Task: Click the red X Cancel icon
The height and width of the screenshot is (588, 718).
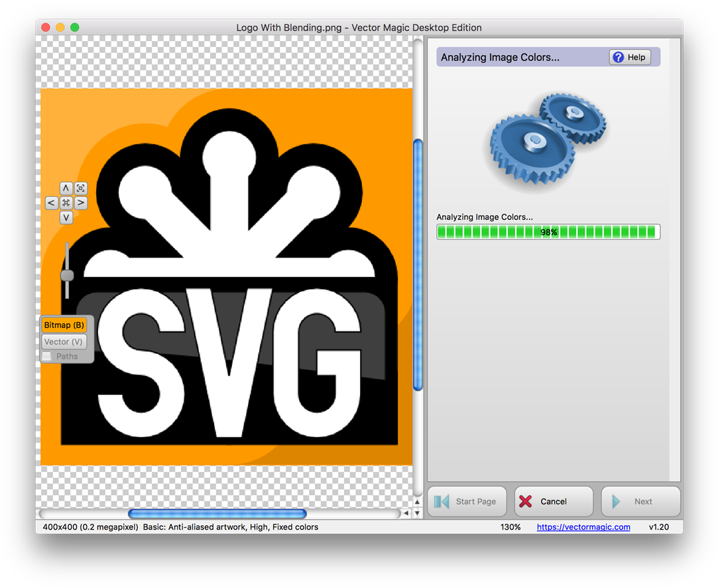Action: coord(526,501)
